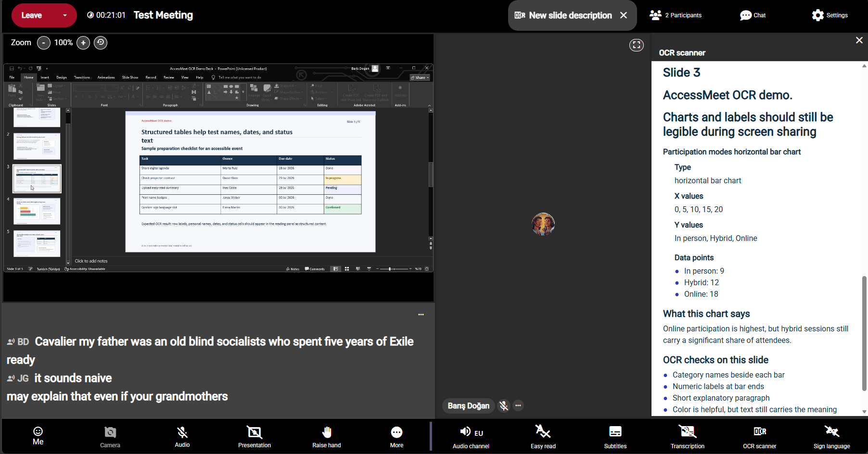Open the Notes pane in PowerPoint status bar

[293, 269]
